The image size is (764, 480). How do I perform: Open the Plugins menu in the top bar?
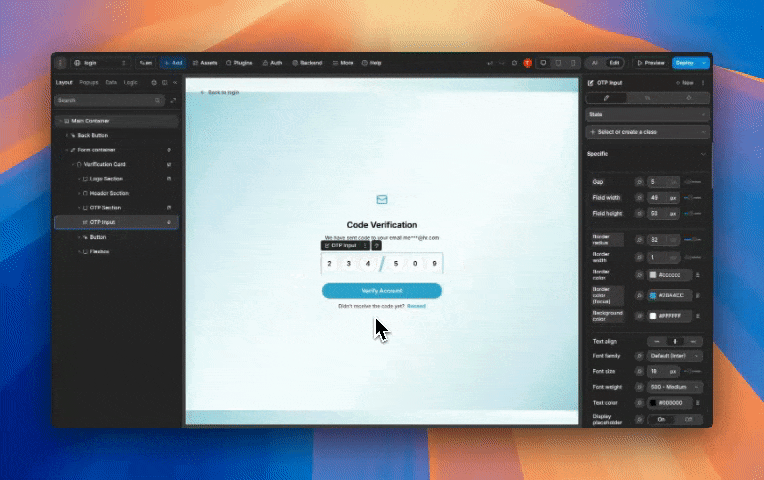pyautogui.click(x=239, y=63)
